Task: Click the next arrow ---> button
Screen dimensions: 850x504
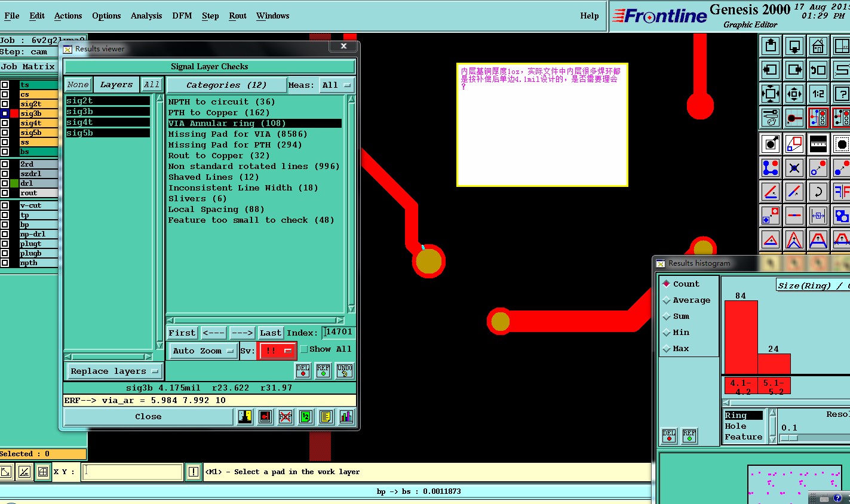Action: 242,333
